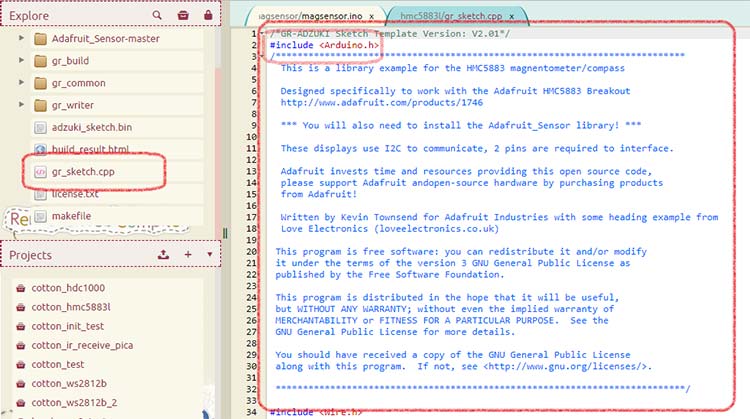Click the plus icon to add a project

188,254
